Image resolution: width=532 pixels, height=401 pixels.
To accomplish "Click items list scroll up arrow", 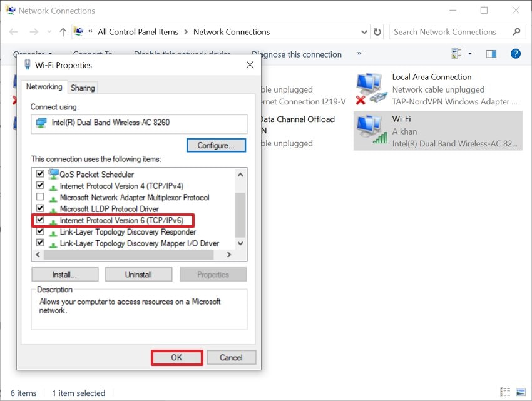I will [240, 175].
